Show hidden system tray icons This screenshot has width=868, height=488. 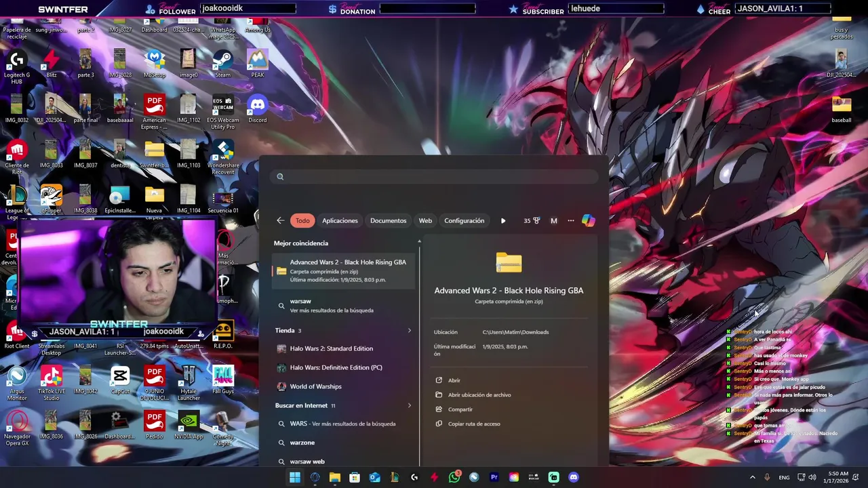(752, 477)
